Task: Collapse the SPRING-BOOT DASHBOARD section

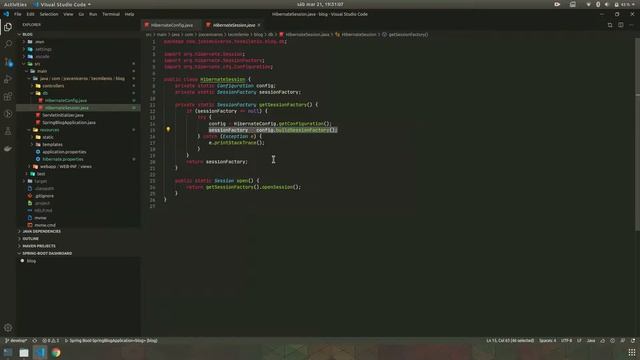Action: click(78, 253)
